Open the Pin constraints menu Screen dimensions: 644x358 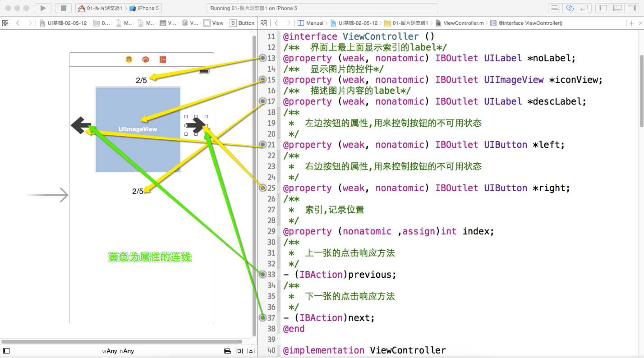(239, 351)
